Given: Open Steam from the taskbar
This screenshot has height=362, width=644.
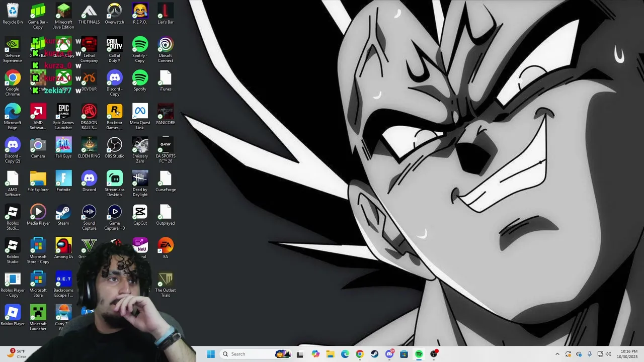Looking at the screenshot, I should coord(374,354).
